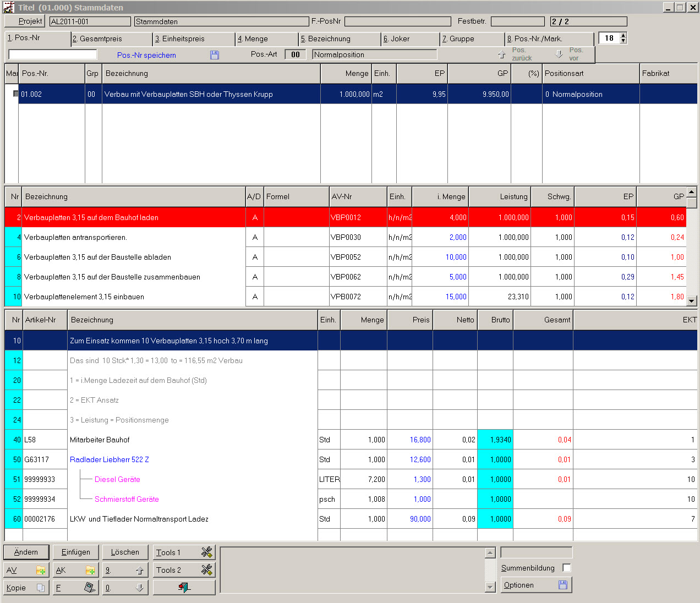Click the AK add-folder button
The width and height of the screenshot is (700, 603).
75,570
